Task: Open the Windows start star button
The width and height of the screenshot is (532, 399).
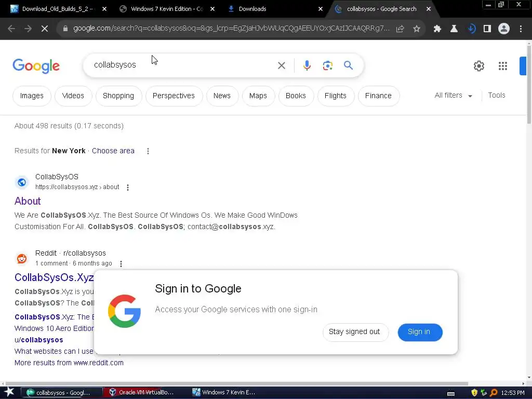Action: click(x=9, y=392)
